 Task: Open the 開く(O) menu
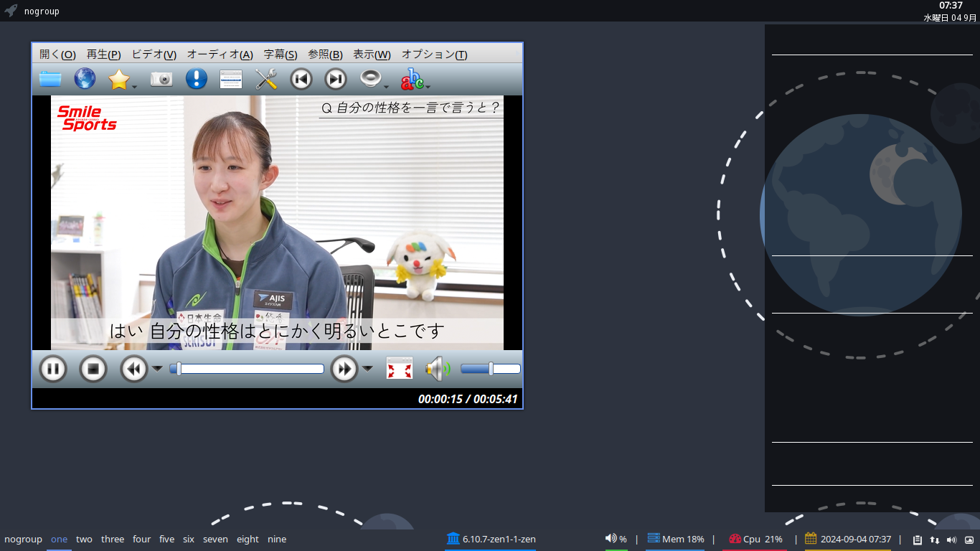(57, 54)
